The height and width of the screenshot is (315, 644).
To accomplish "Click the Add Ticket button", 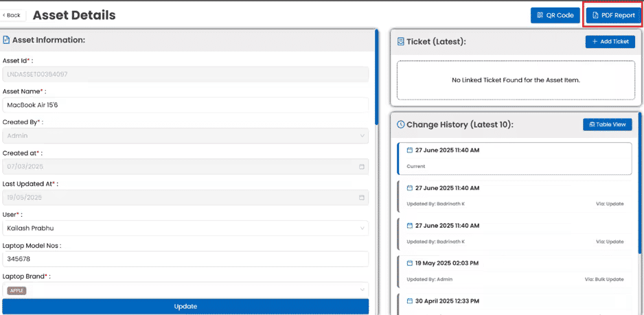I will click(x=610, y=42).
